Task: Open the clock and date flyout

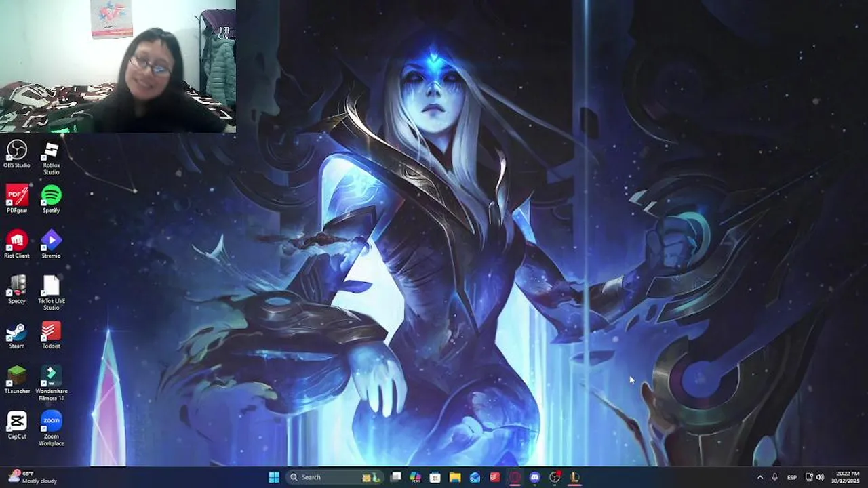Action: (x=847, y=477)
